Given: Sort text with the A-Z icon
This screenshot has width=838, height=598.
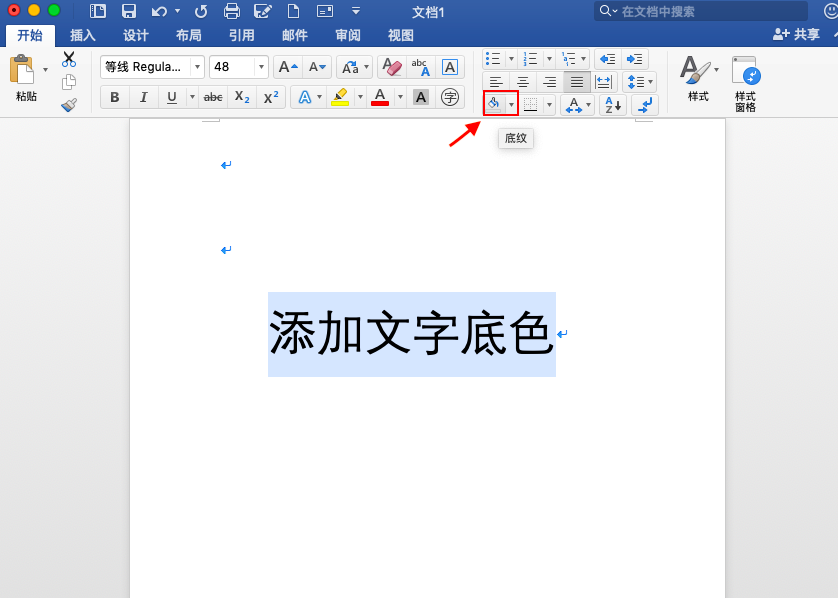Looking at the screenshot, I should click(x=612, y=105).
